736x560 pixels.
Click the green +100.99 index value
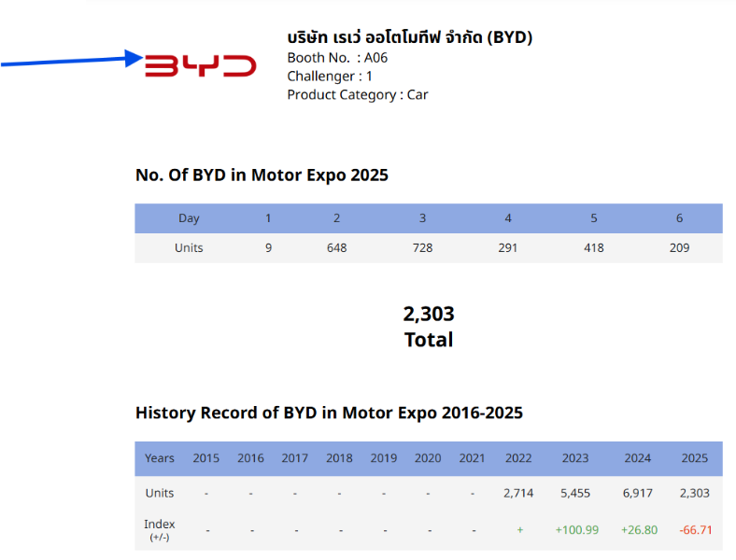coord(576,530)
